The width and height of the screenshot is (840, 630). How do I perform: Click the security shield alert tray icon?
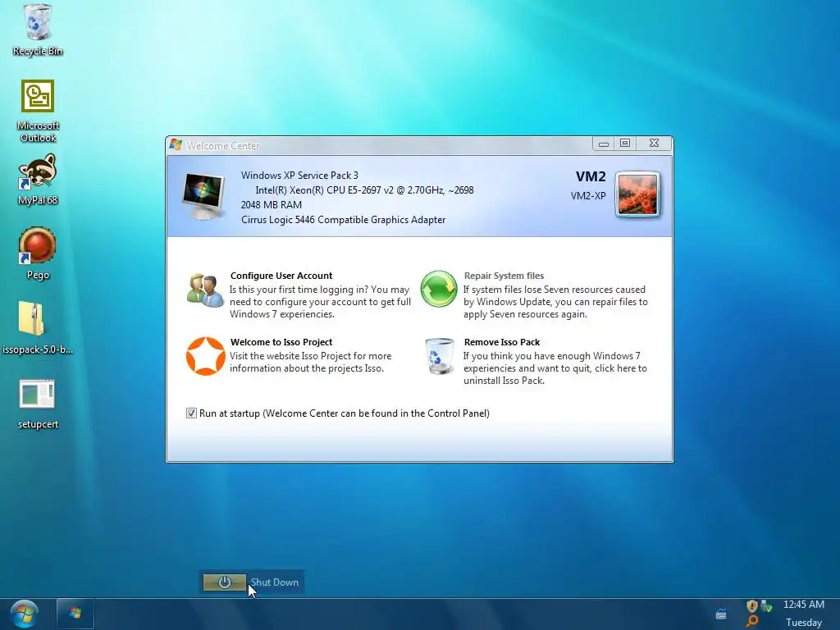[751, 606]
